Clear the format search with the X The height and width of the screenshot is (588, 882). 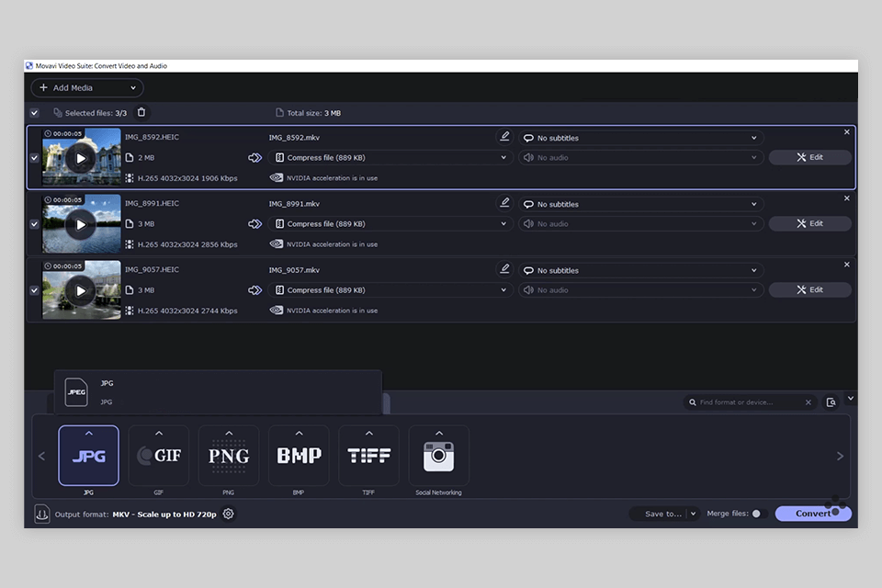(x=808, y=402)
